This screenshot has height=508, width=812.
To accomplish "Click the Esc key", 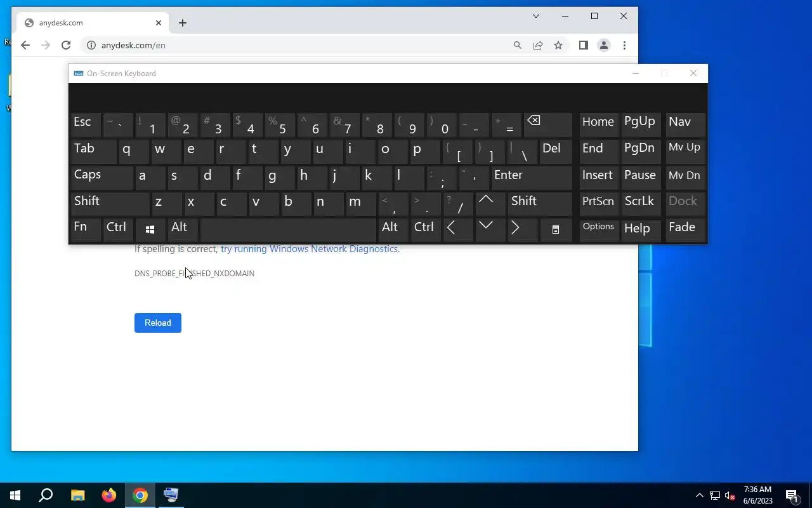I will pos(86,125).
